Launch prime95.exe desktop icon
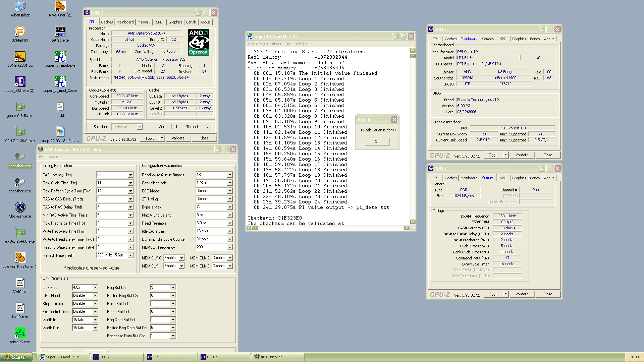 click(x=20, y=336)
